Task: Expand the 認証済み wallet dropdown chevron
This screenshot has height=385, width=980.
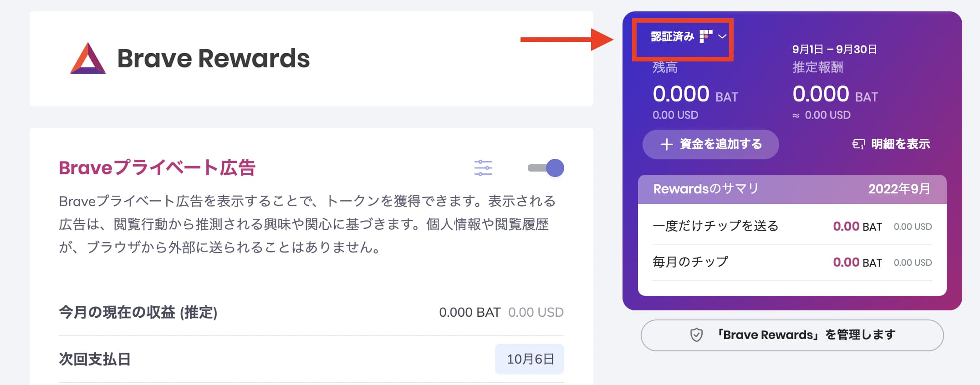Action: tap(722, 36)
